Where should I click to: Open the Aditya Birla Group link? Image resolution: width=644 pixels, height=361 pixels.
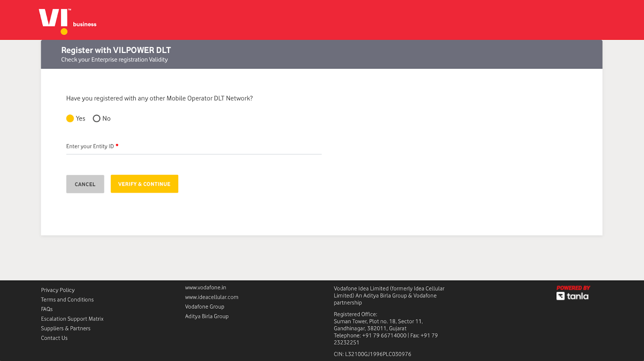click(x=207, y=316)
